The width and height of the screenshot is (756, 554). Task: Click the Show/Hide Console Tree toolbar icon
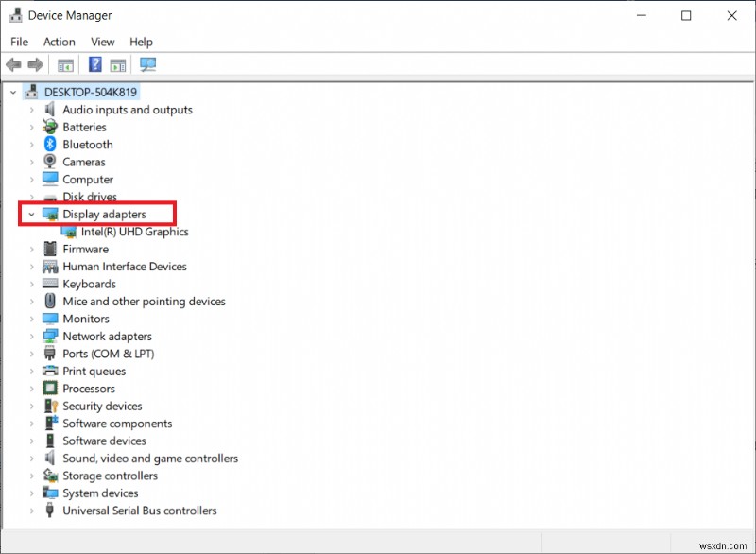coord(64,64)
